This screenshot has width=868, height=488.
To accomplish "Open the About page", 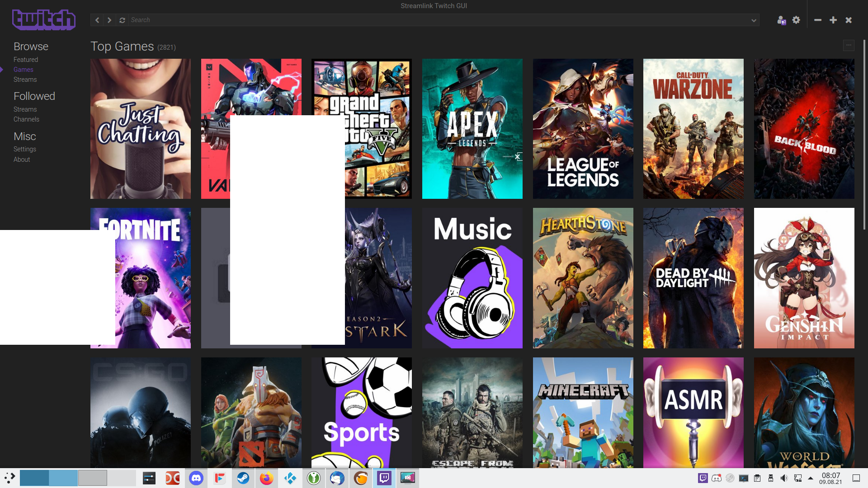I will click(x=22, y=159).
